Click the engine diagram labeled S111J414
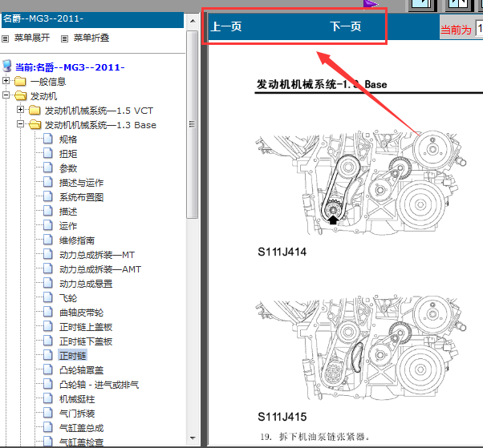 (x=361, y=183)
